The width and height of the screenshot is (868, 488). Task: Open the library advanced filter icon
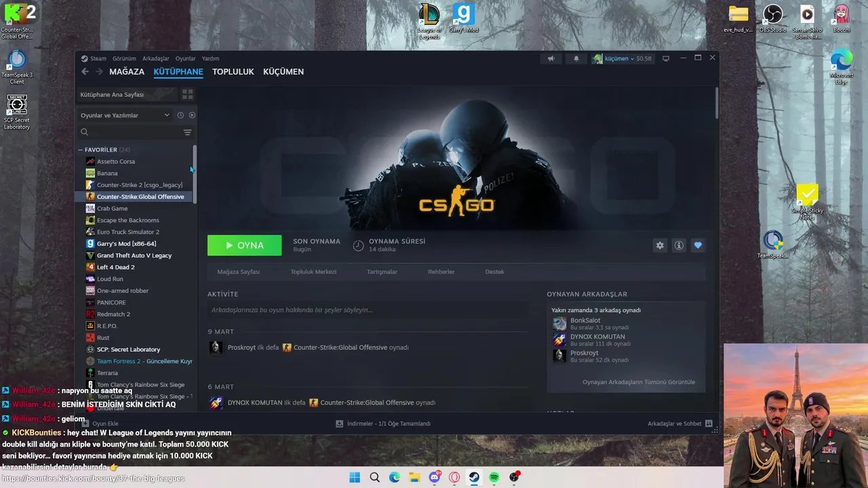188,132
